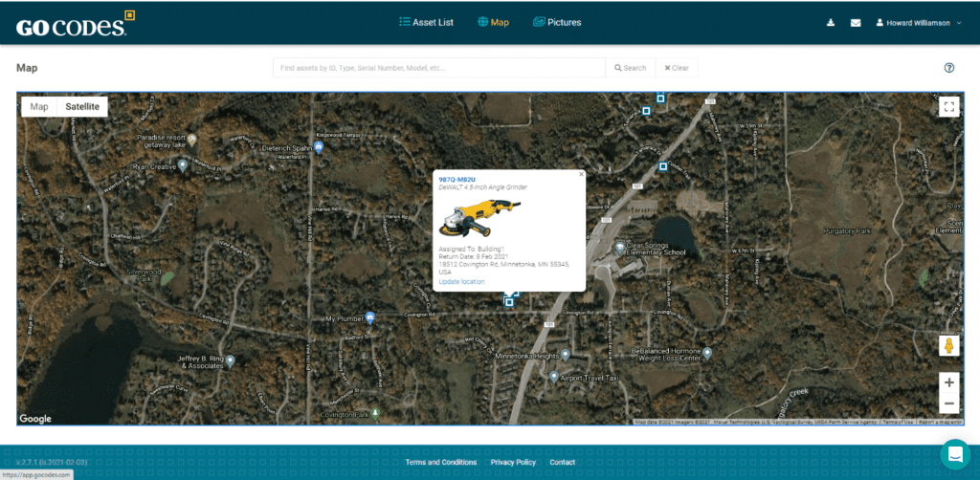Close the asset info popup
The image size is (980, 480).
coord(580,175)
